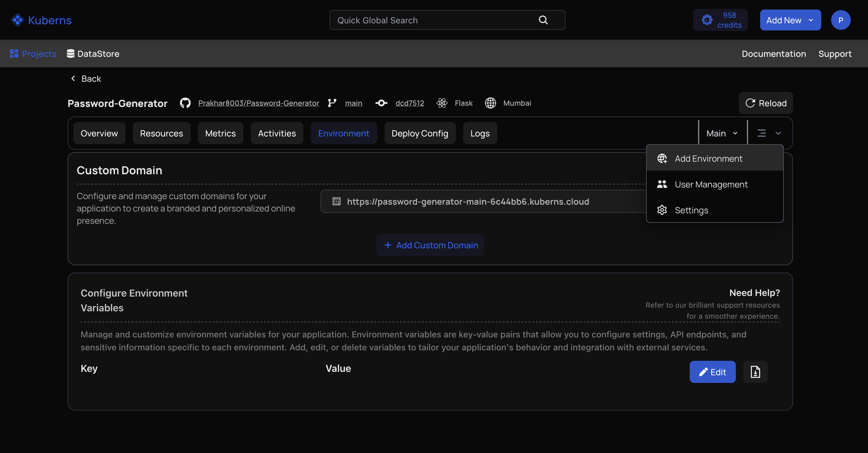This screenshot has width=868, height=453.
Task: Click the Add Environment globe-plus icon
Action: 662,158
